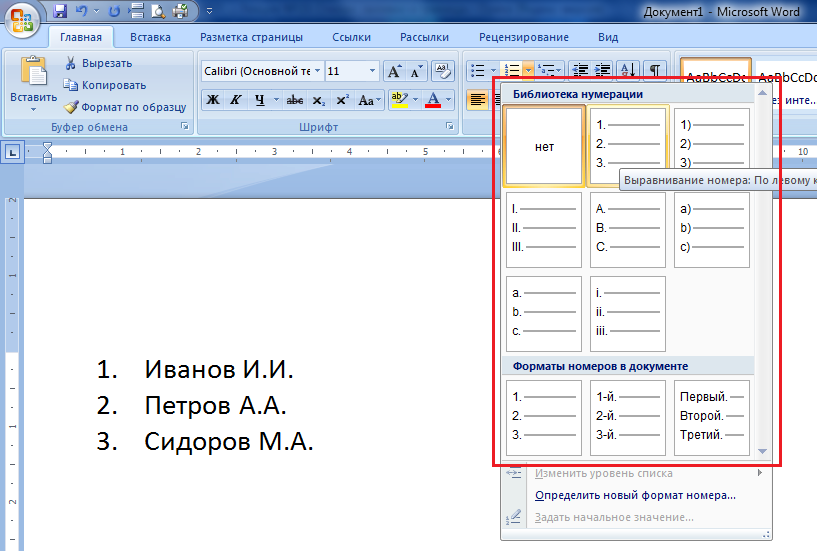Sort text with the A-Z sort icon
Screen dimensions: 817x551
pos(628,70)
